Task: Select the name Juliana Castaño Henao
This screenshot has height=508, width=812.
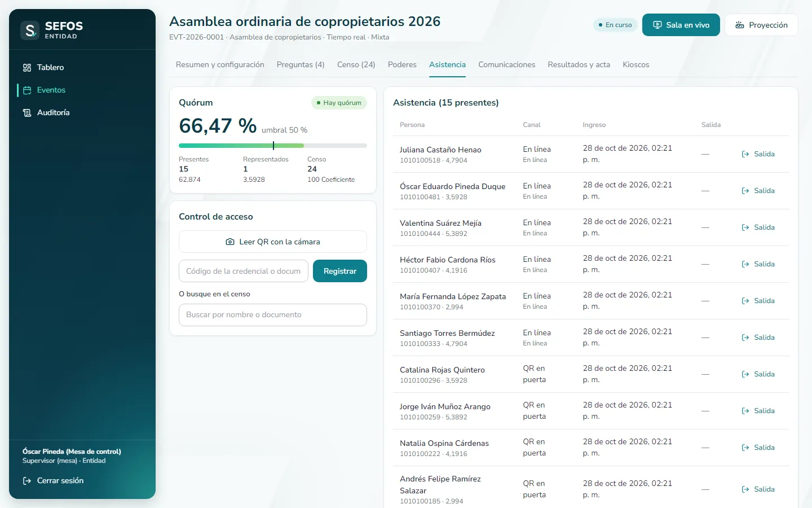Action: [440, 150]
